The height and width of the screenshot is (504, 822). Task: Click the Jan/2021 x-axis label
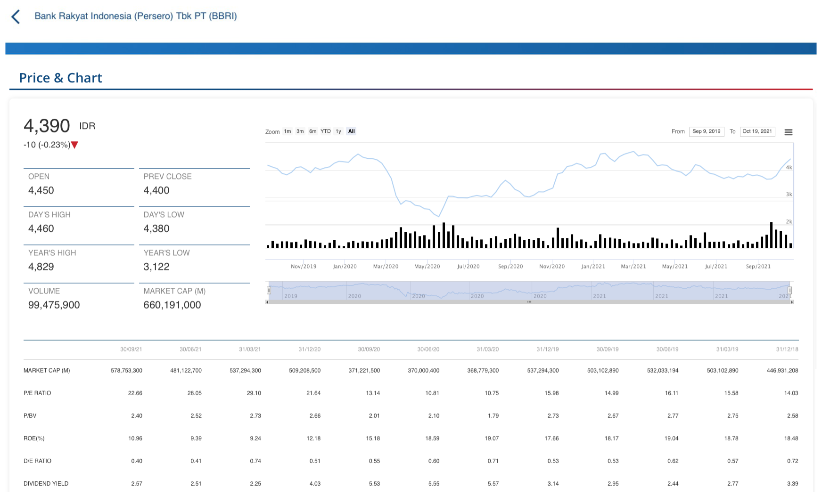coord(593,267)
